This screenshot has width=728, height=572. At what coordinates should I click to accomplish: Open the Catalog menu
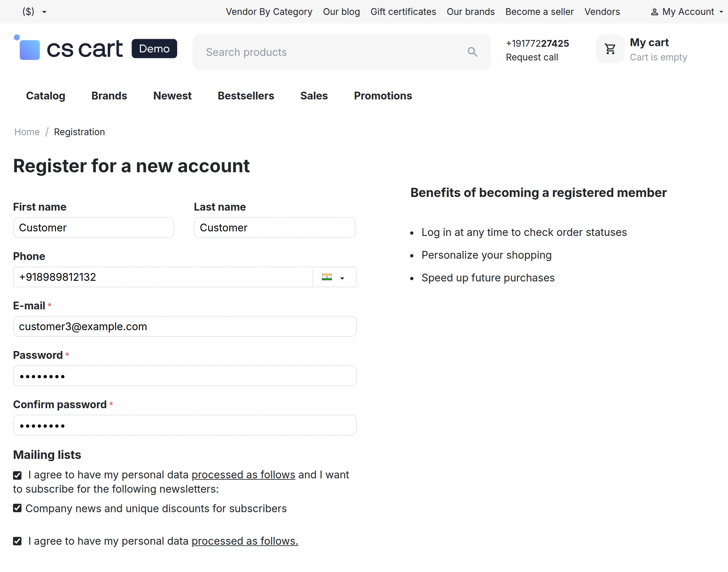point(45,96)
